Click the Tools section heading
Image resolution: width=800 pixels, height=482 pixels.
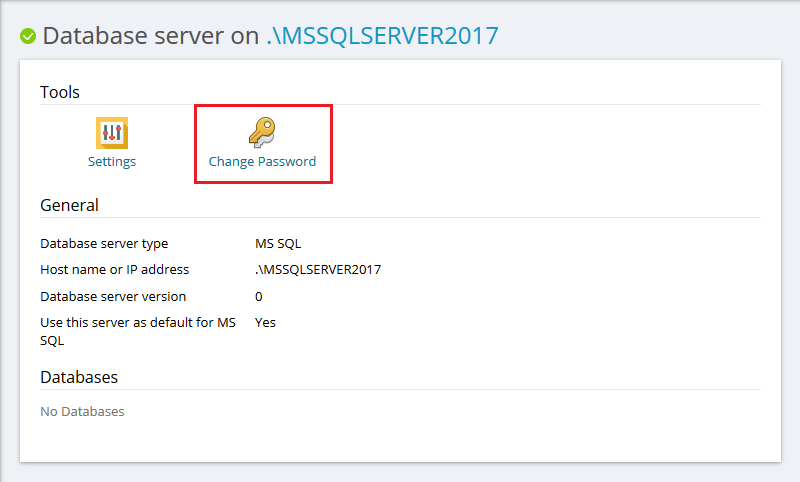(x=60, y=92)
